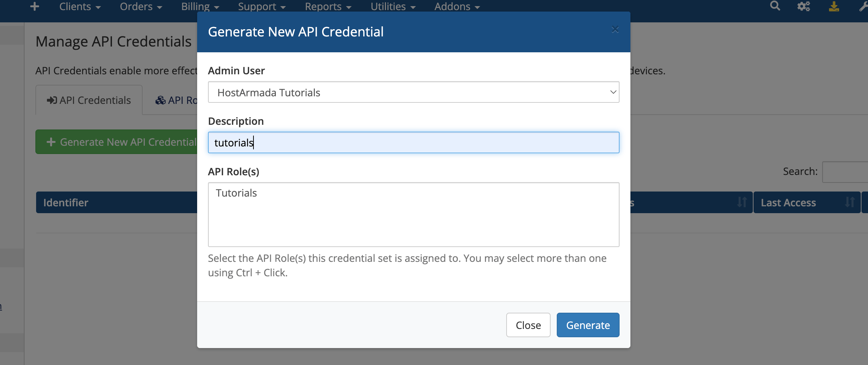The width and height of the screenshot is (868, 365).
Task: Expand the Admin User dropdown
Action: tap(414, 92)
